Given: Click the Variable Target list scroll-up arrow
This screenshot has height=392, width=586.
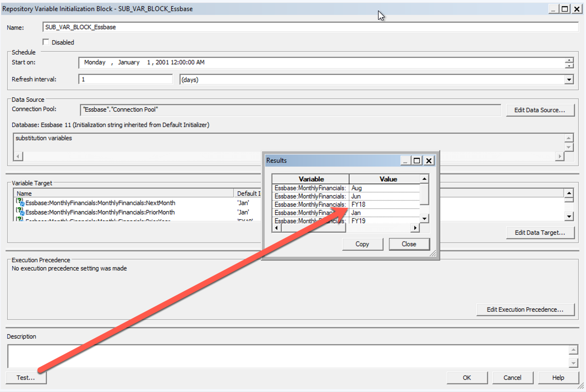Looking at the screenshot, I should click(x=569, y=194).
